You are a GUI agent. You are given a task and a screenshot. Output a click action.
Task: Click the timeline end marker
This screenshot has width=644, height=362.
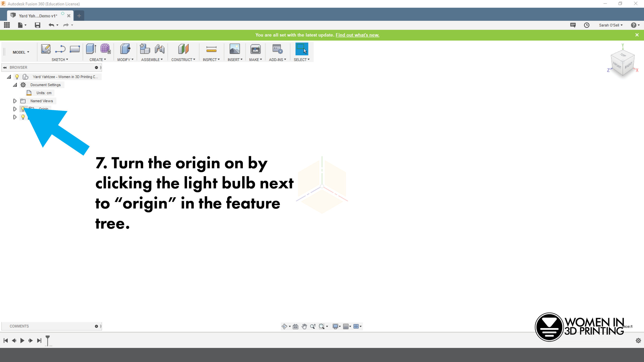(x=48, y=340)
